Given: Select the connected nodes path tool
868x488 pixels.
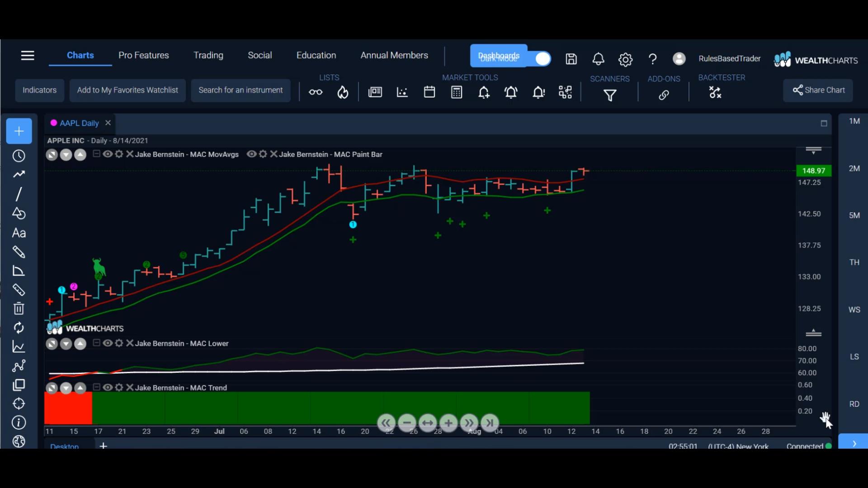Looking at the screenshot, I should pyautogui.click(x=19, y=366).
